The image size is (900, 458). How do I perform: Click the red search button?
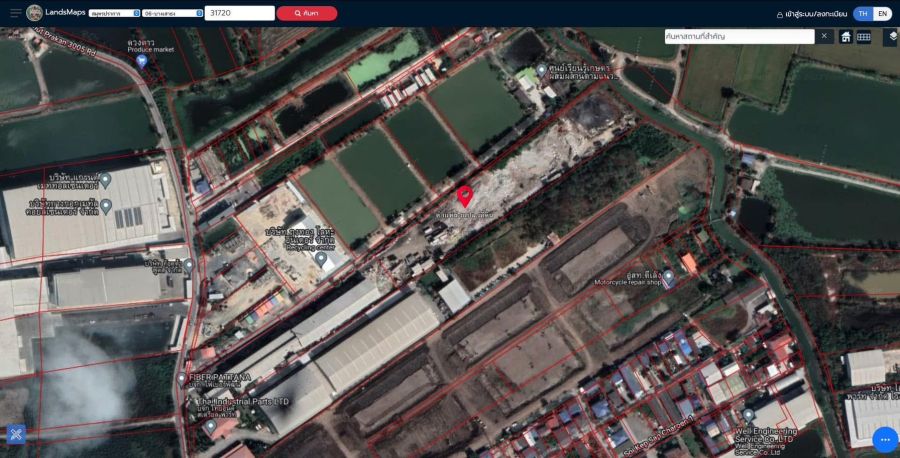(307, 14)
